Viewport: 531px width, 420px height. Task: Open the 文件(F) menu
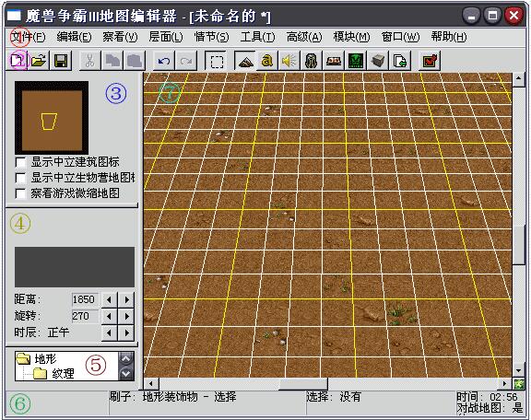coord(28,37)
